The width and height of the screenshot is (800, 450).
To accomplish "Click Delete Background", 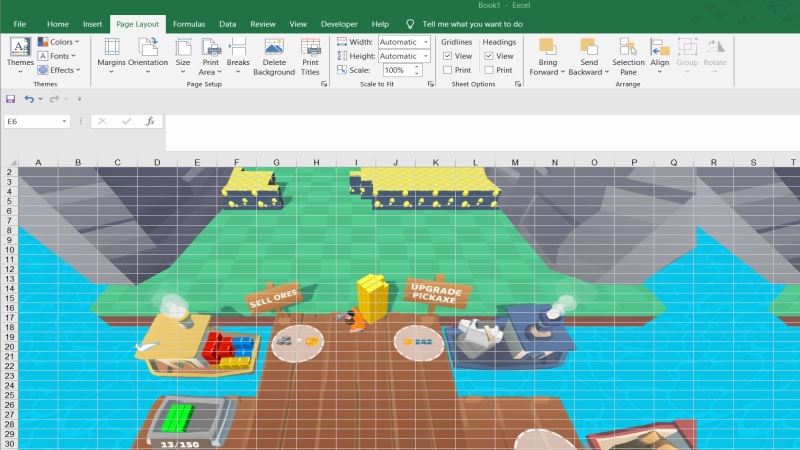I will (x=274, y=57).
